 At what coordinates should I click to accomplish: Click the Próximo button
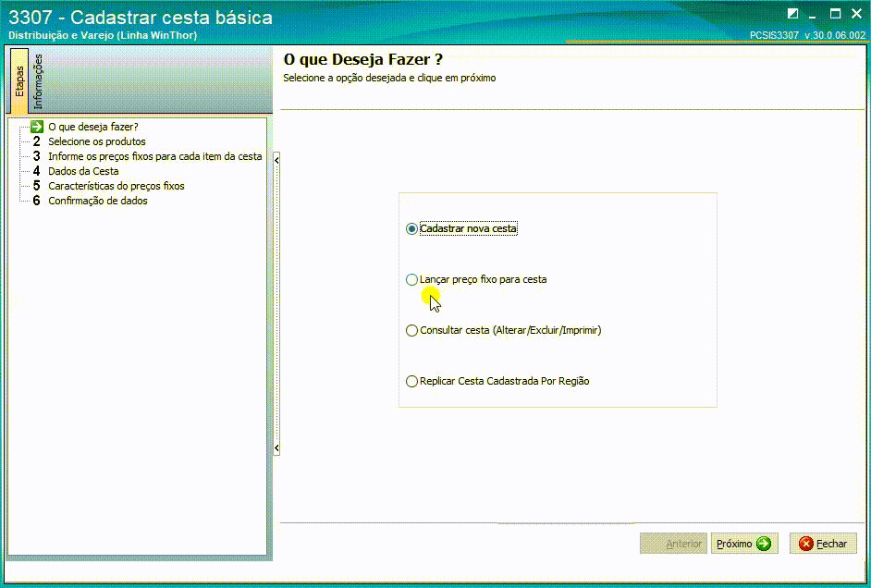tap(744, 545)
